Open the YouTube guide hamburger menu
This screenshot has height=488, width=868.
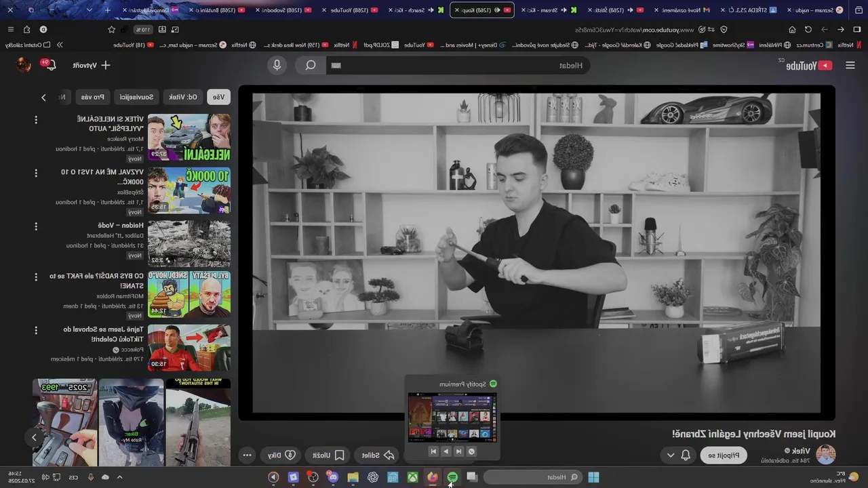tap(850, 65)
